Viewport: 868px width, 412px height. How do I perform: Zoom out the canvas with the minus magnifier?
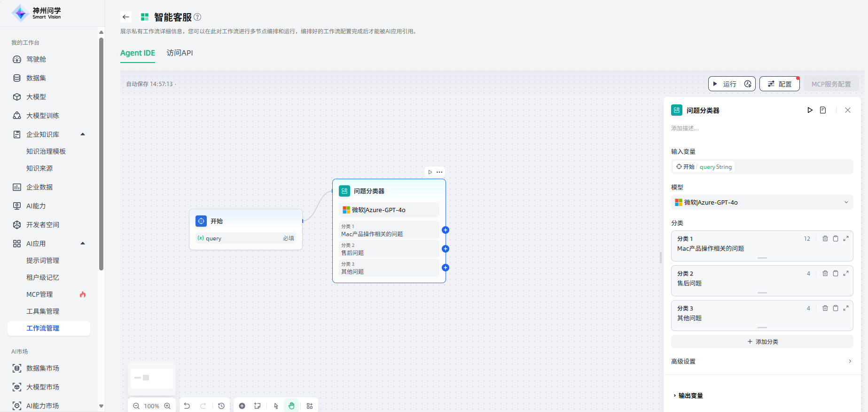[x=136, y=406]
